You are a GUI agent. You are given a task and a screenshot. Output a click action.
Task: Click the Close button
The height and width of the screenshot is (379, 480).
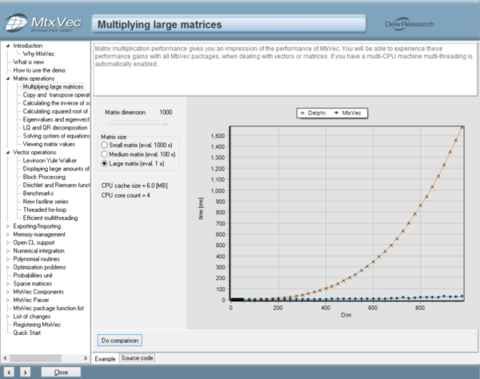coord(61,372)
